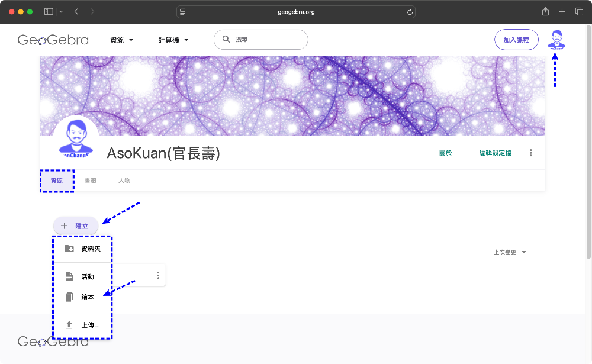
Task: Show the tab overview icon
Action: pos(579,12)
